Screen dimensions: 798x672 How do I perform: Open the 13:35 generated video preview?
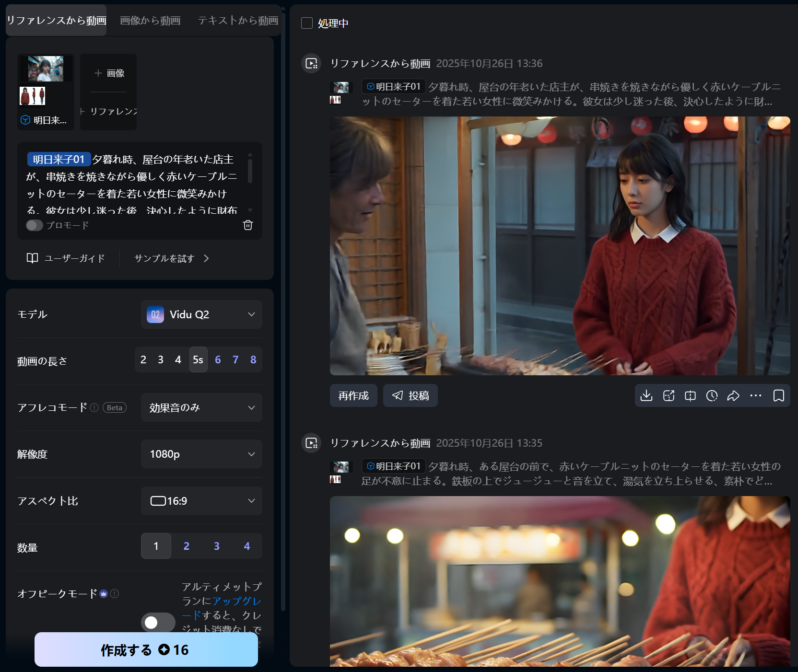[560, 581]
